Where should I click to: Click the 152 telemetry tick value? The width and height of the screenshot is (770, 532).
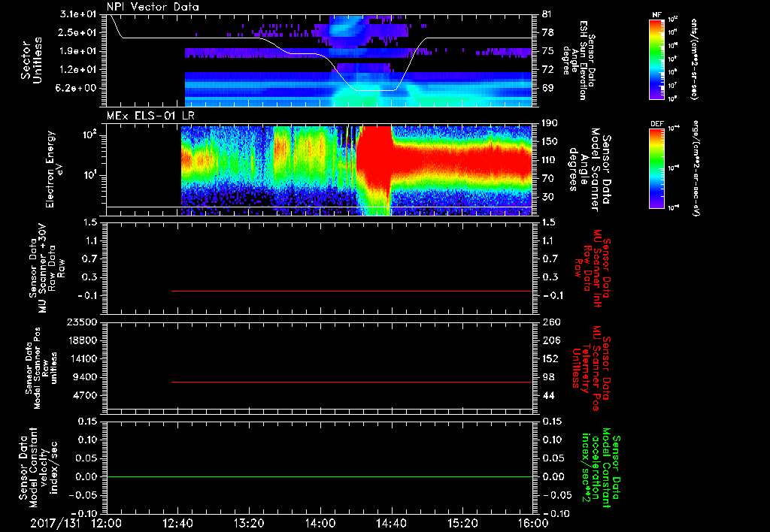click(x=550, y=358)
